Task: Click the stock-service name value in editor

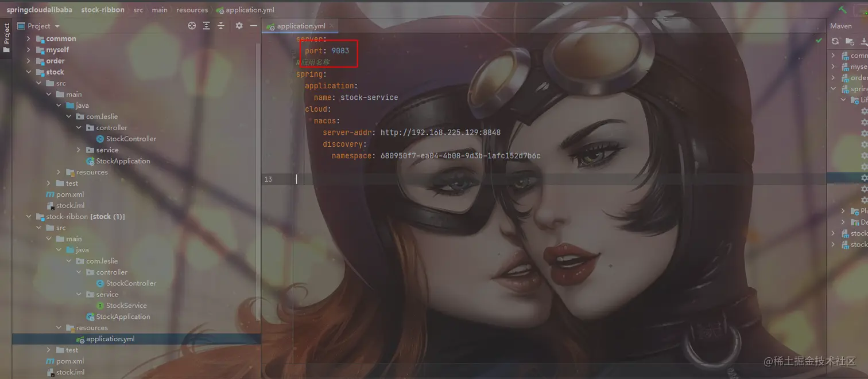Action: [x=369, y=97]
